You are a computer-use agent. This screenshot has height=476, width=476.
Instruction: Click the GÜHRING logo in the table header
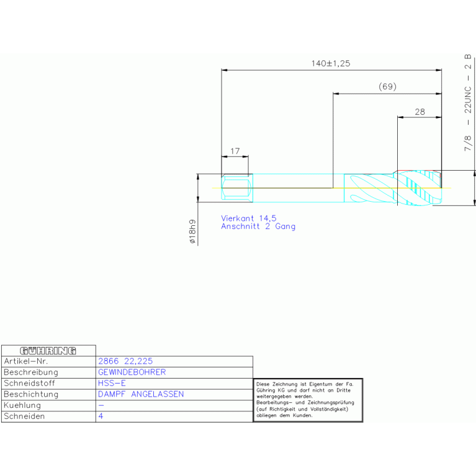[x=48, y=351]
